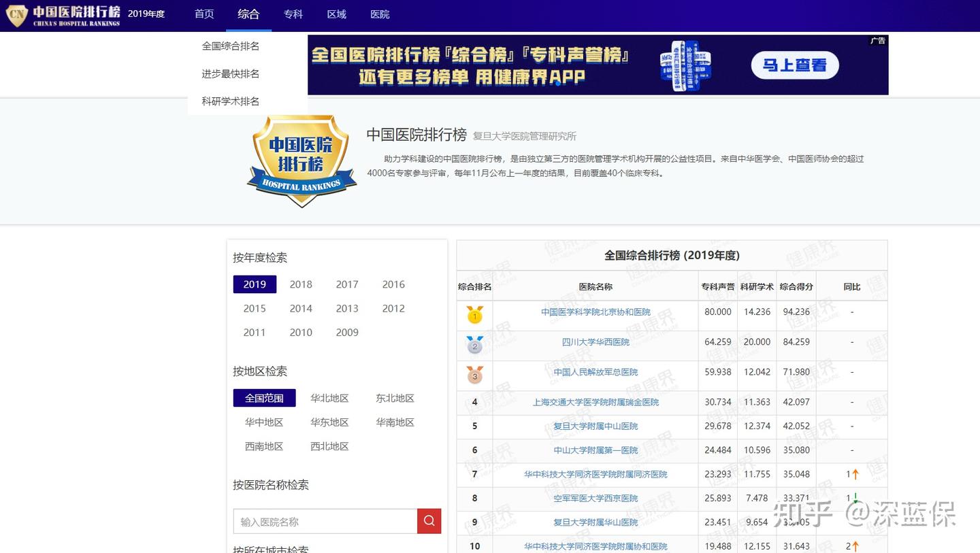The height and width of the screenshot is (553, 980).
Task: Click the 同比 column header
Action: point(852,287)
